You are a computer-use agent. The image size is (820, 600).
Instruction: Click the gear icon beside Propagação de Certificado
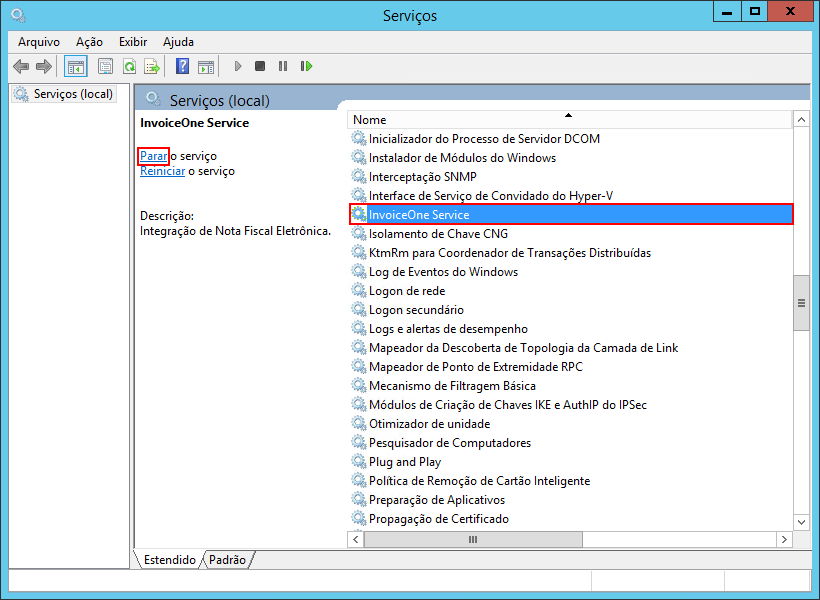(x=358, y=518)
